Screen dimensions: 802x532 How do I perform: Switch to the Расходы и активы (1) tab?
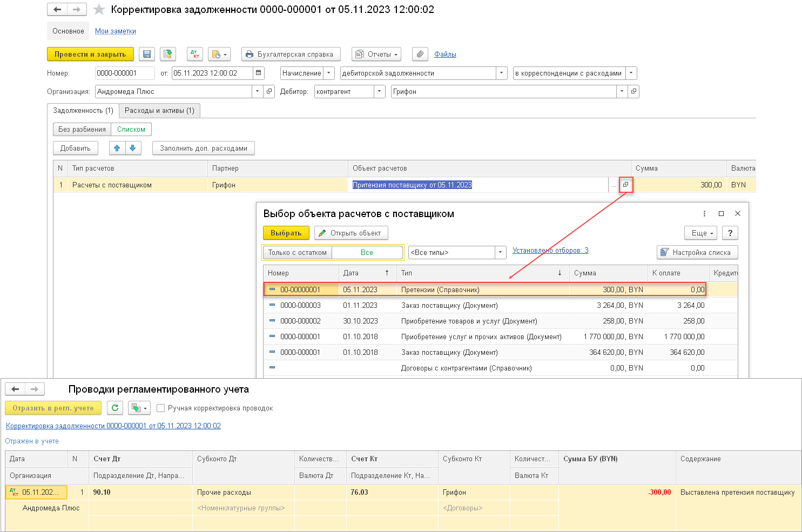[160, 110]
